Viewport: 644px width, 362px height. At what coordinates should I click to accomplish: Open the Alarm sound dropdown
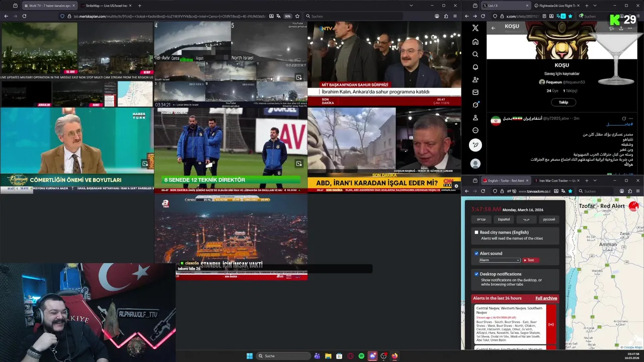499,260
